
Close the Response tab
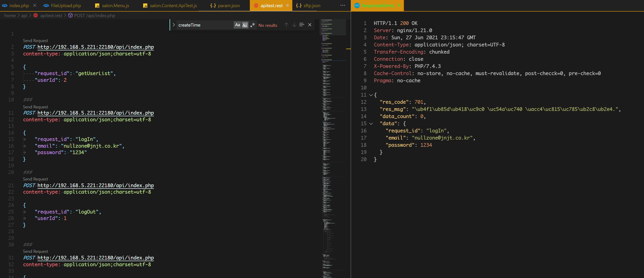[x=399, y=6]
